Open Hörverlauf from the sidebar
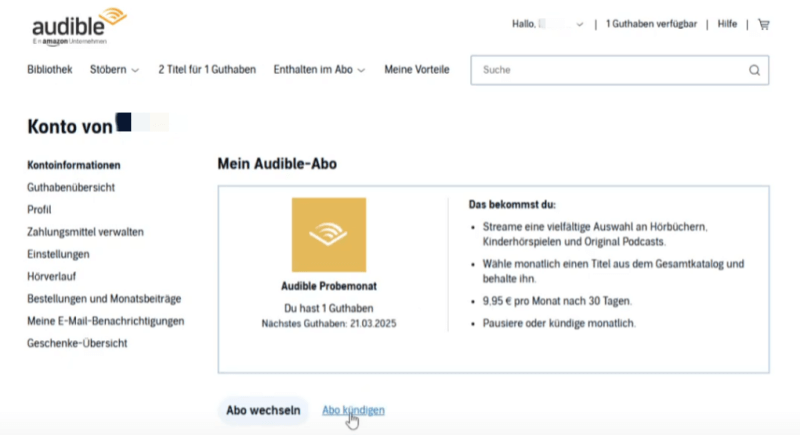 [x=53, y=276]
